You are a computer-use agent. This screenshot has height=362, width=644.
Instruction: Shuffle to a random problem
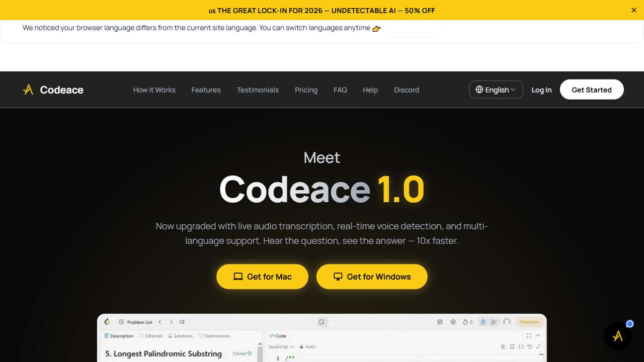tap(181, 322)
